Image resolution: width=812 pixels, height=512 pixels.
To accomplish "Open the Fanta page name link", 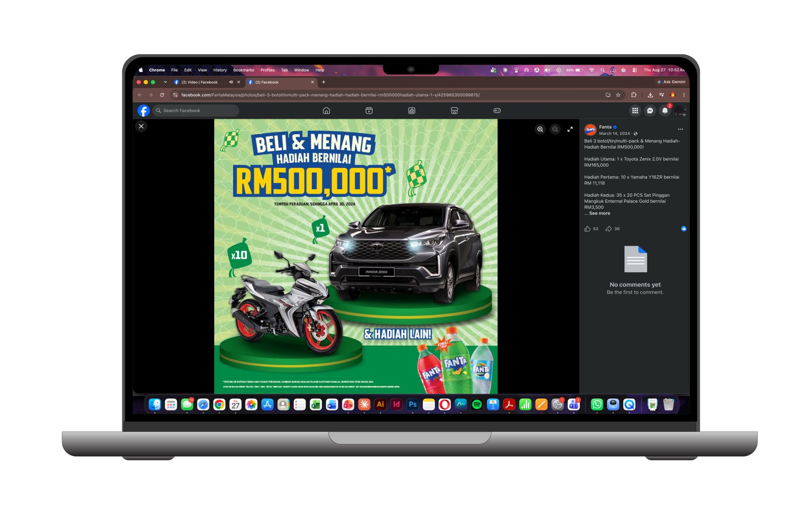I will [605, 127].
